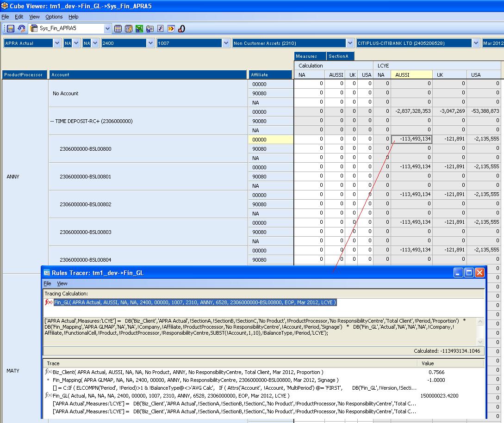504x423 pixels.
Task: Click the Rules Tracer window title icon
Action: point(47,273)
